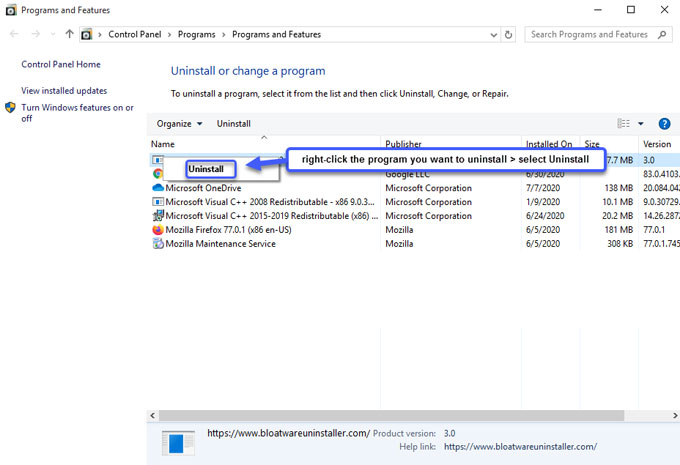Open Control Panel Home link
The width and height of the screenshot is (680, 465).
pos(61,64)
